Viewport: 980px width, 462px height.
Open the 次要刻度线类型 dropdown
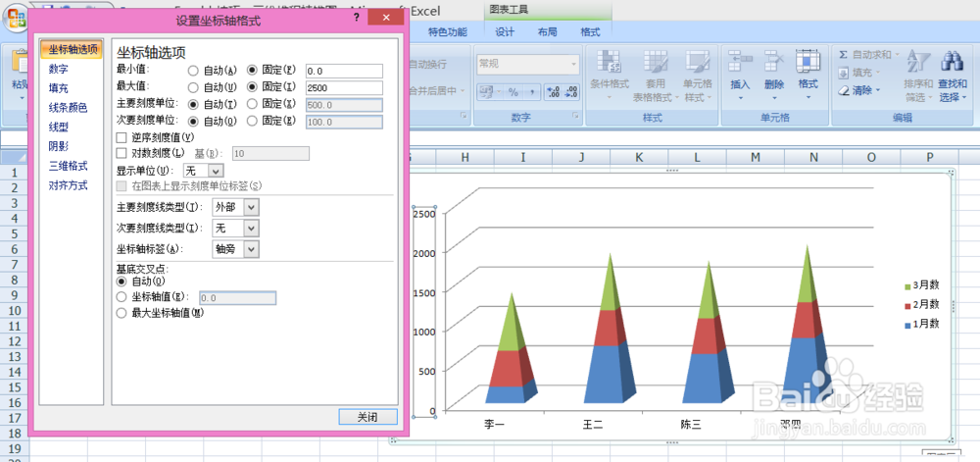251,229
